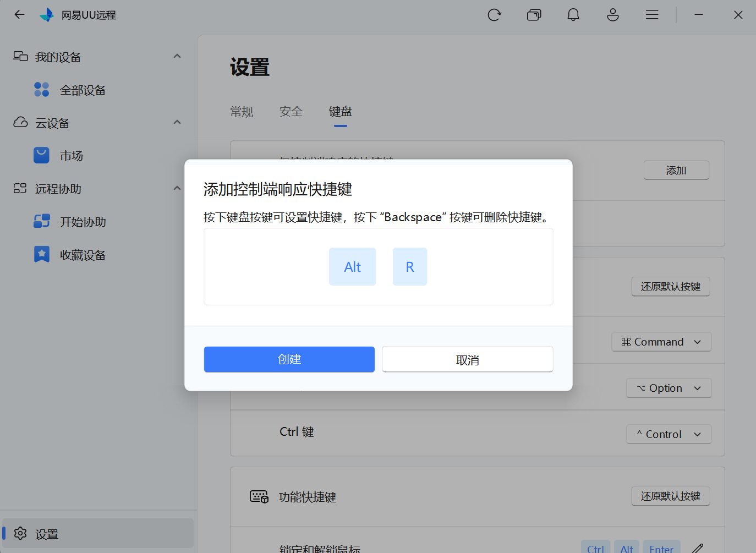Collapse the 我的设备 section
The width and height of the screenshot is (756, 553).
coord(177,56)
